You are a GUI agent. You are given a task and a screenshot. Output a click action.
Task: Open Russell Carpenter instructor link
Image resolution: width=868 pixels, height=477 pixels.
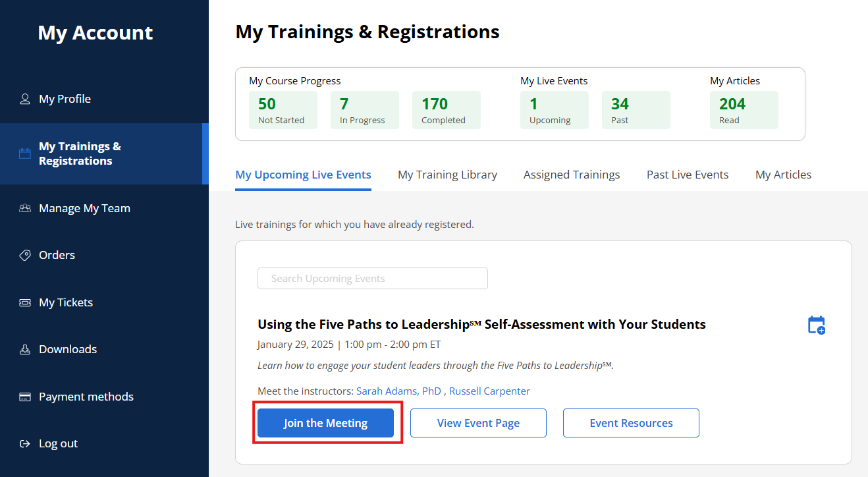tap(489, 391)
